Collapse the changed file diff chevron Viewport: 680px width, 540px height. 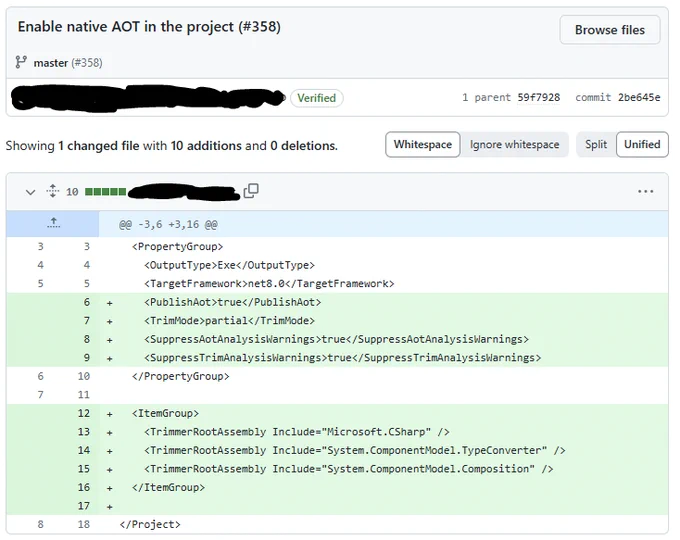[30, 192]
